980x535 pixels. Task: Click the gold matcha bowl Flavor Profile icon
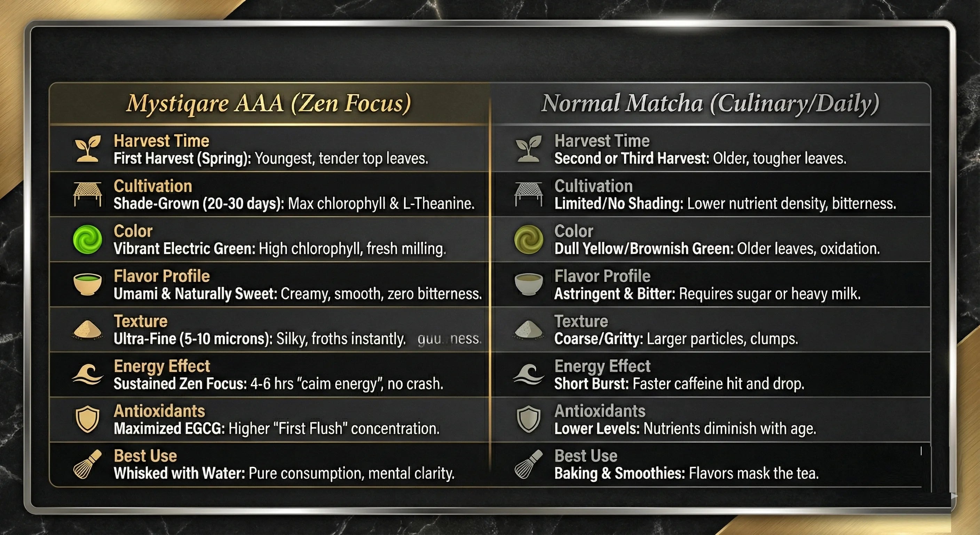click(87, 284)
